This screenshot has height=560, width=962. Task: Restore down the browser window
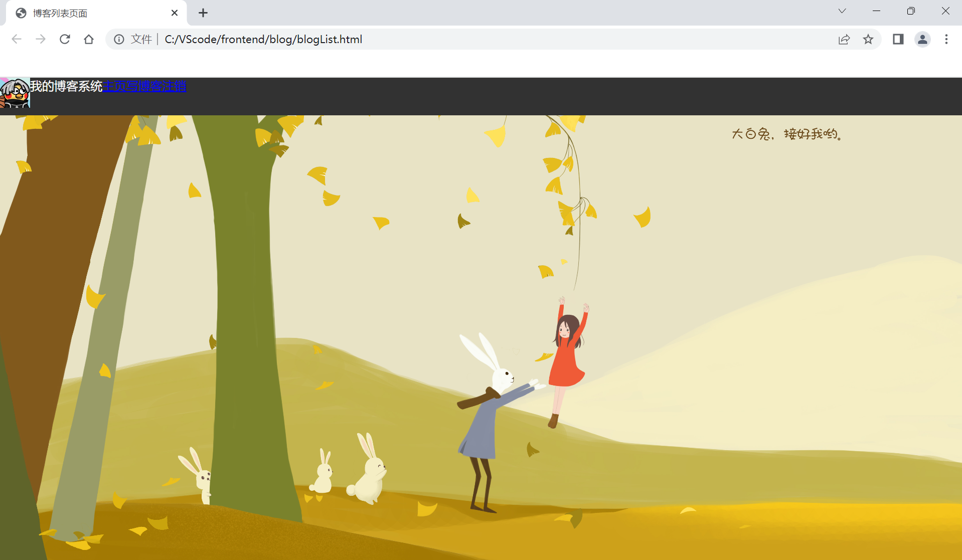click(x=911, y=11)
